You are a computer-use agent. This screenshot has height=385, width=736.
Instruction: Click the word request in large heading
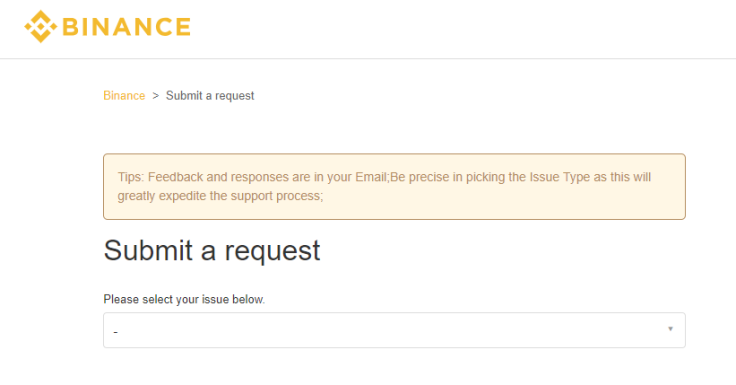pos(272,251)
